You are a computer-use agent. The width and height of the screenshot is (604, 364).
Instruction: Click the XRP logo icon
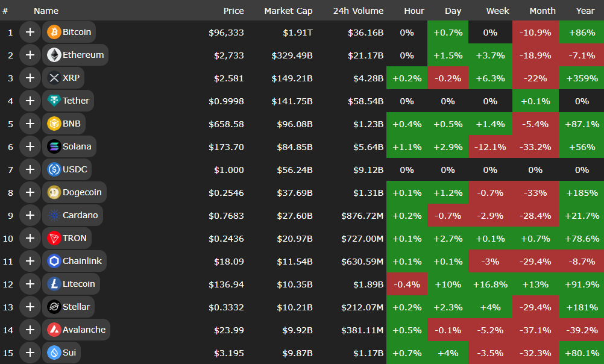54,78
